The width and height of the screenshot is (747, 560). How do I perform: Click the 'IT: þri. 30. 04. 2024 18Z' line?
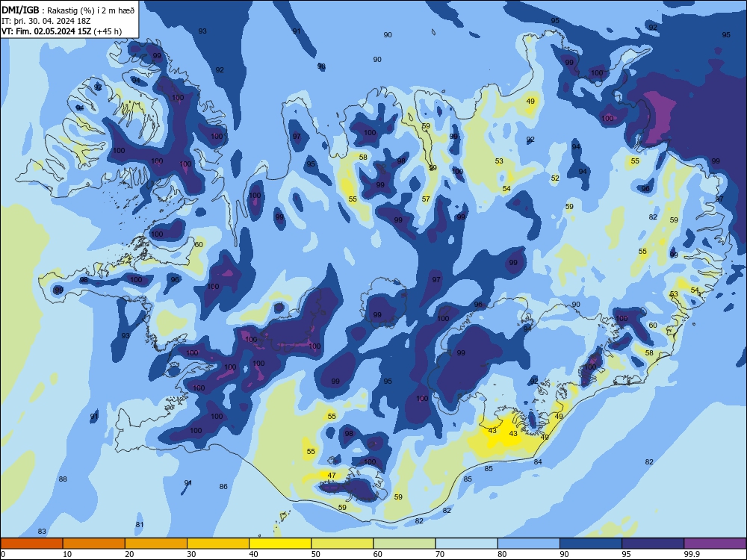tap(46, 21)
